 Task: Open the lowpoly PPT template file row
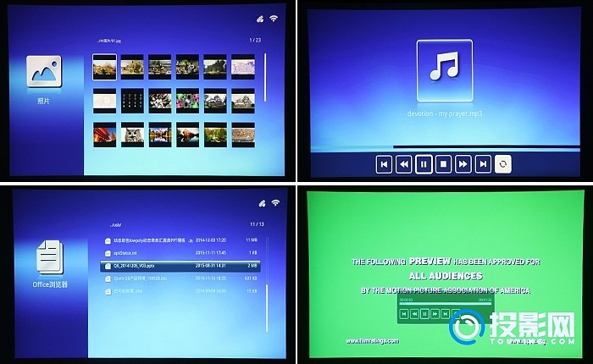click(x=180, y=240)
